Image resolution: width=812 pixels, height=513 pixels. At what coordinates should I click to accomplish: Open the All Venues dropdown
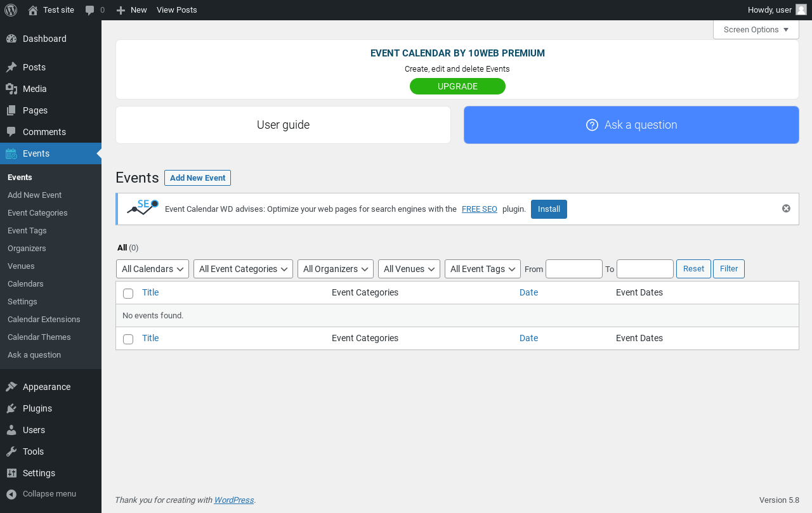[x=409, y=269]
